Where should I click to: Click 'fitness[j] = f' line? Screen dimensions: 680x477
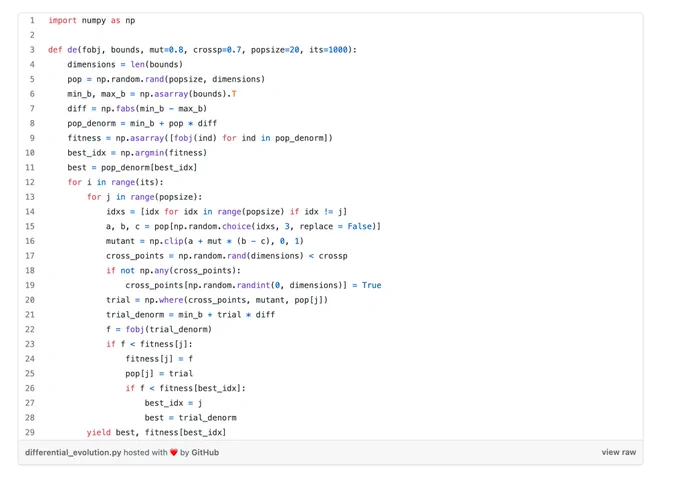[x=159, y=359]
